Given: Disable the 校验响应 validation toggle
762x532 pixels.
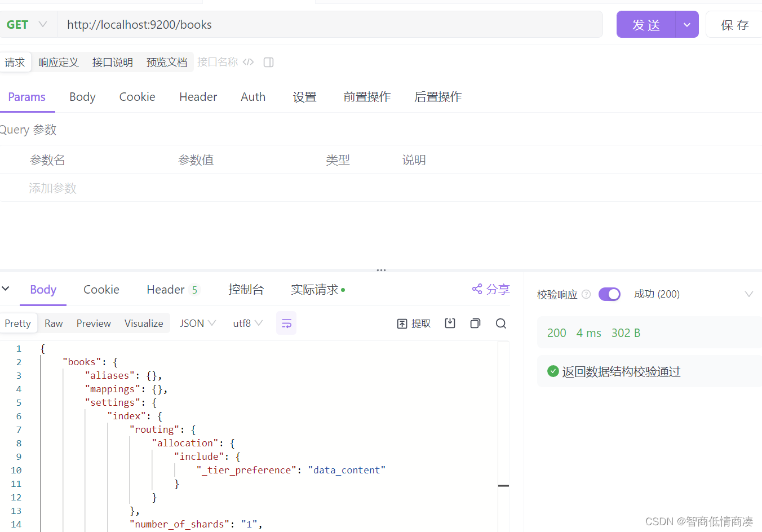Looking at the screenshot, I should (x=609, y=294).
